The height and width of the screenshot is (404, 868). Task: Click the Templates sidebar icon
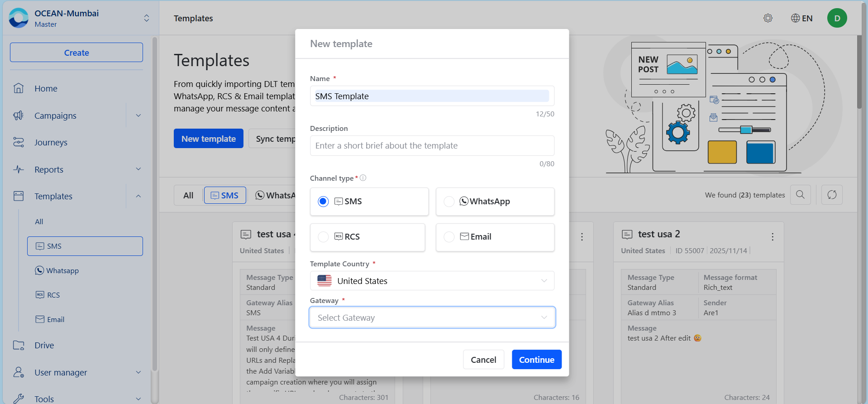click(x=19, y=196)
